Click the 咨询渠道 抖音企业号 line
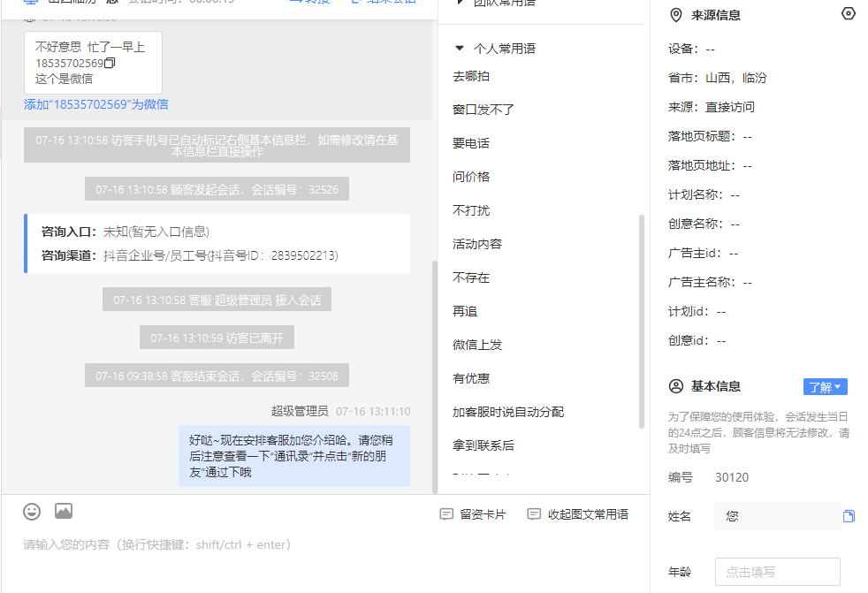Image resolution: width=868 pixels, height=593 pixels. [190, 255]
